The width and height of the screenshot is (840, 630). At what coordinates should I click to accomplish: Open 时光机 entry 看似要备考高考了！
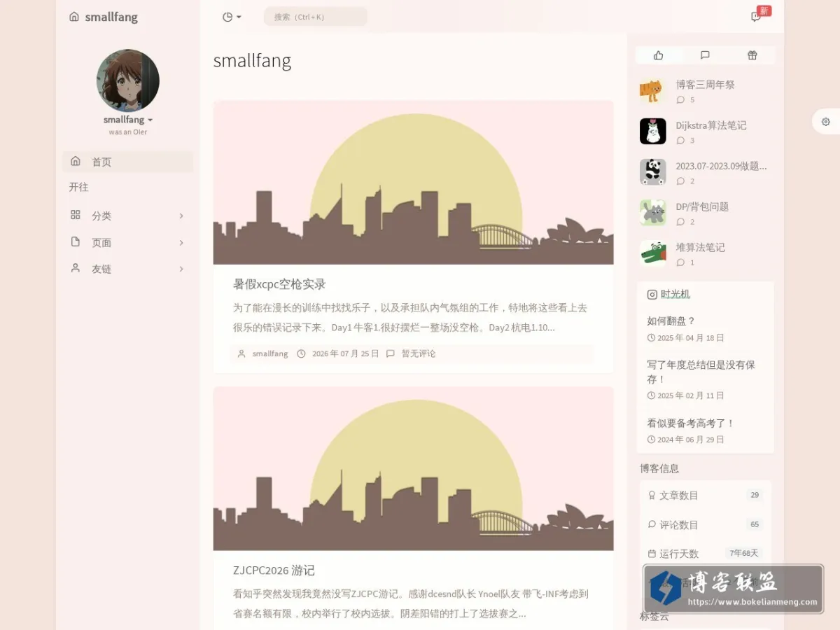691,423
